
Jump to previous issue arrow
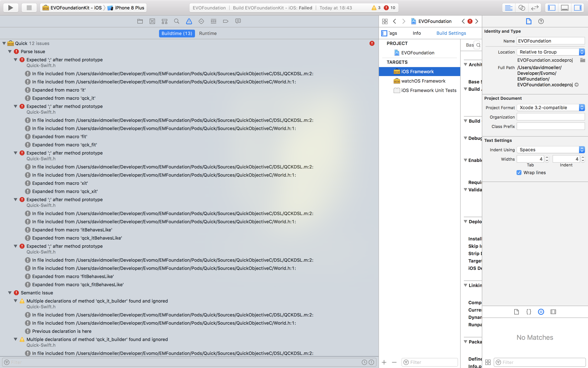click(x=463, y=21)
